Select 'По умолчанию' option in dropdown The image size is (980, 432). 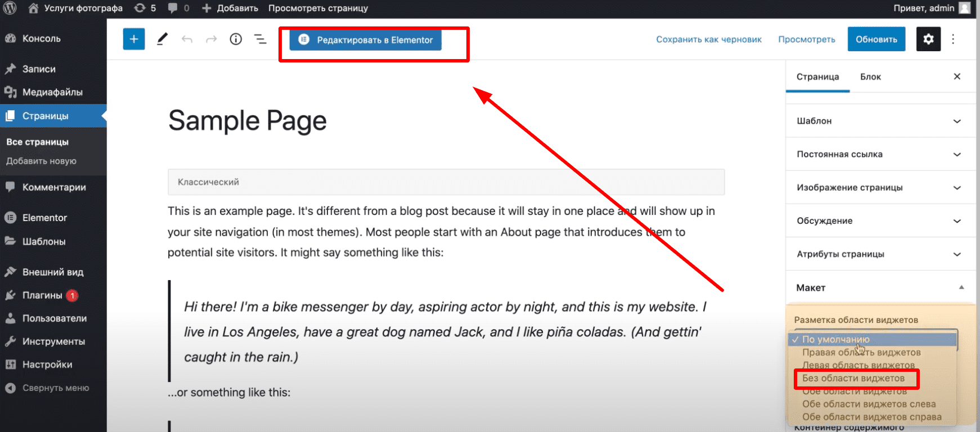(873, 339)
